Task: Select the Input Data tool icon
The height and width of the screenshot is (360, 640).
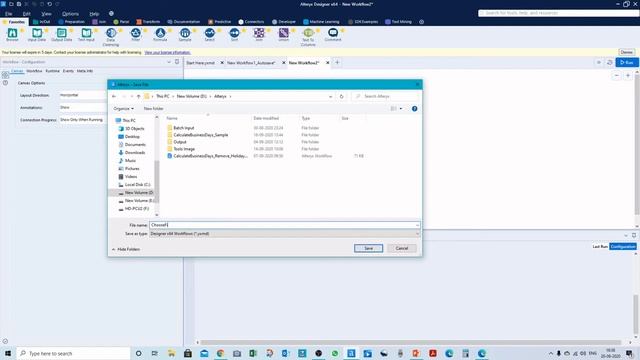Action: [x=37, y=33]
